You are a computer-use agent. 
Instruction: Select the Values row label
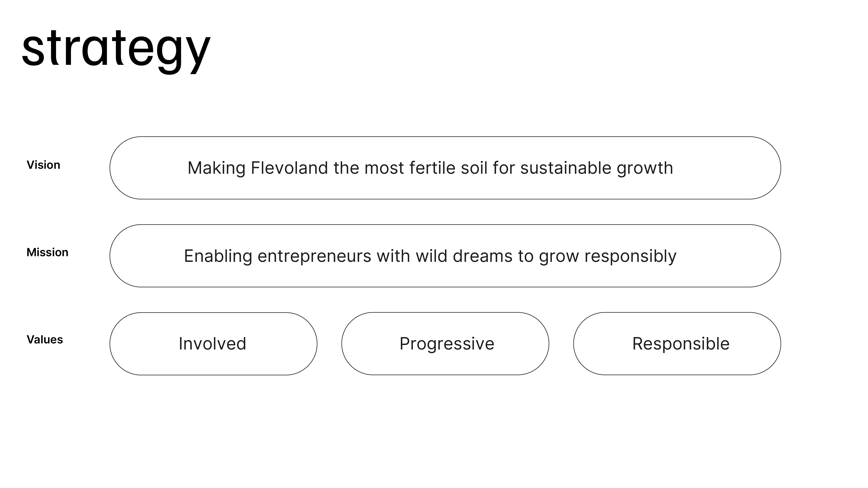tap(45, 340)
